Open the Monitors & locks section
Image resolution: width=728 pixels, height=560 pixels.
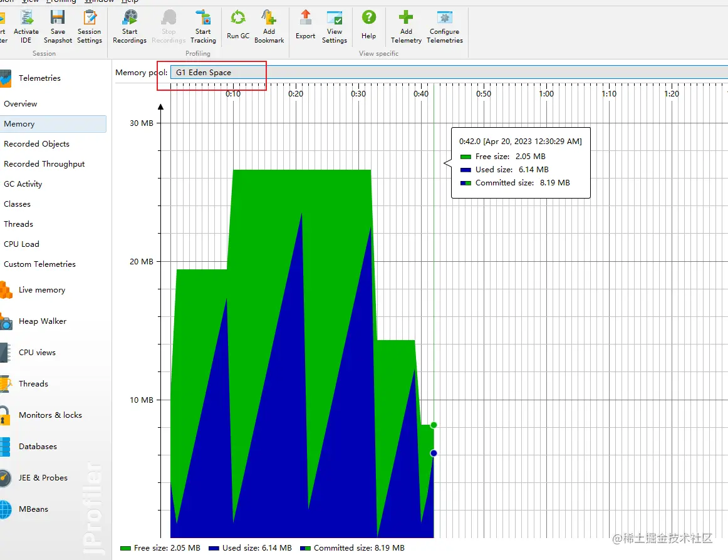[50, 415]
